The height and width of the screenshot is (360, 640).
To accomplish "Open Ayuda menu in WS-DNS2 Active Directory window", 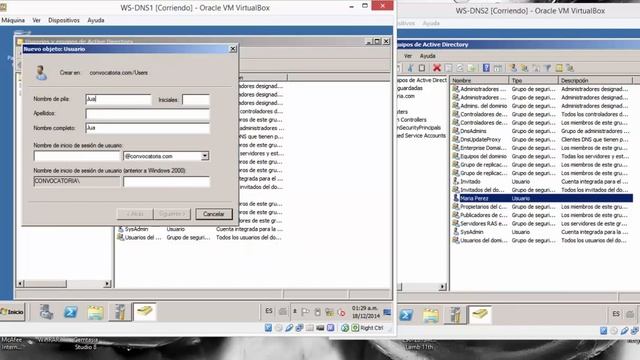I will pos(427,56).
